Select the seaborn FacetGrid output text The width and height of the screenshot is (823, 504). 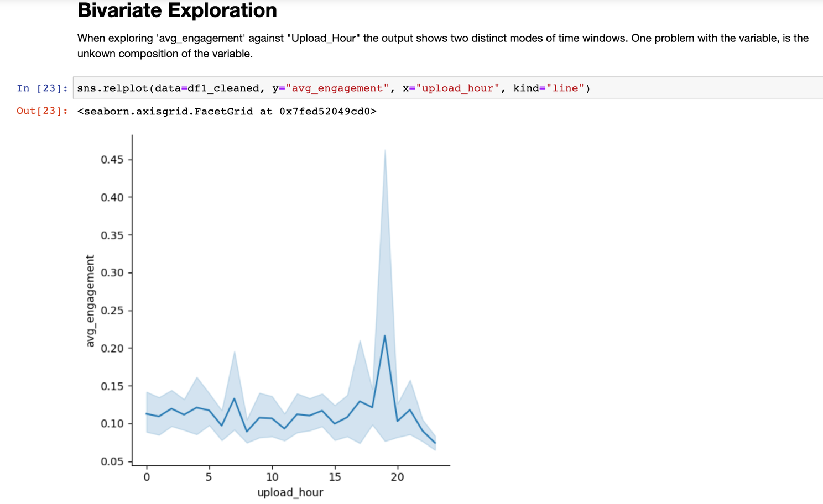coord(227,112)
